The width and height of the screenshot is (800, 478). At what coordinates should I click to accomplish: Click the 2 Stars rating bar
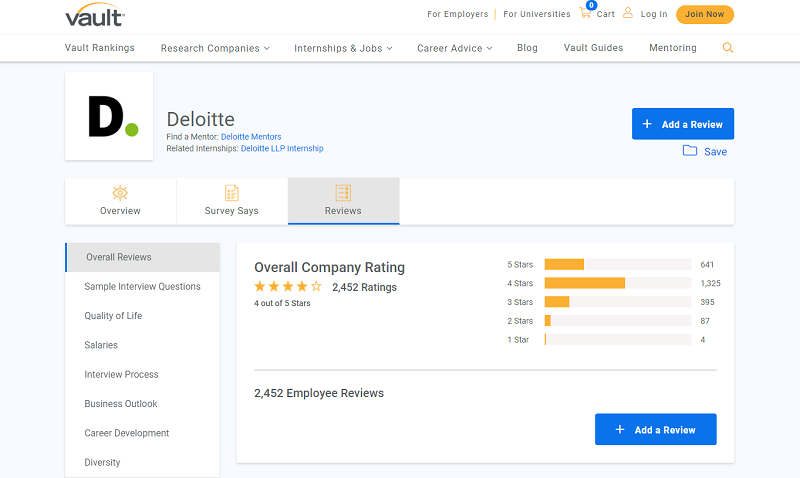pos(618,321)
